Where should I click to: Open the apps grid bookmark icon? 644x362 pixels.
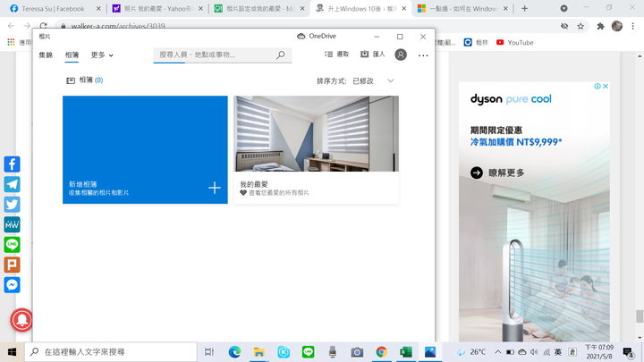tap(11, 42)
